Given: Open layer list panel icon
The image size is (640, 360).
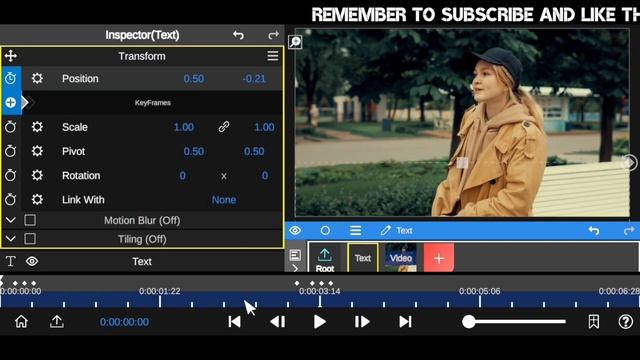Looking at the screenshot, I should coord(295,255).
